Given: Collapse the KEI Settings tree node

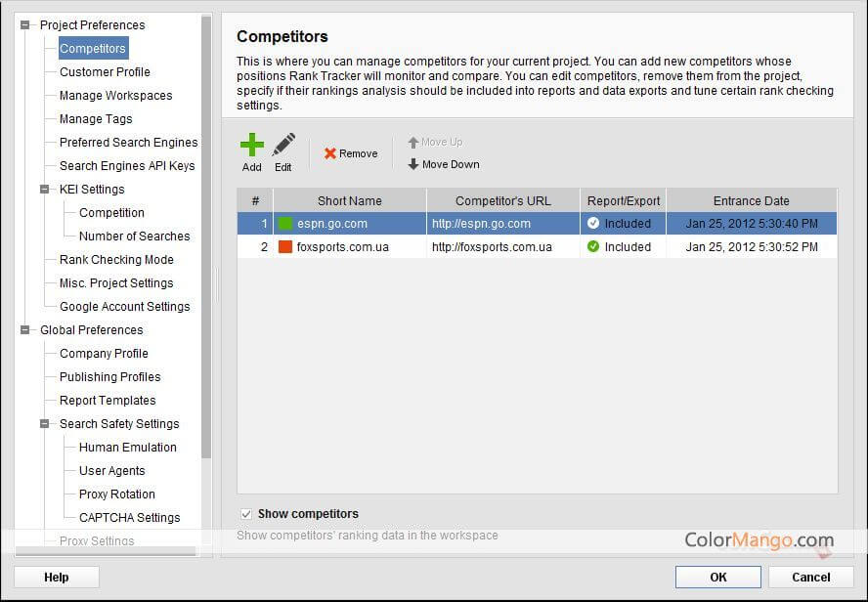Looking at the screenshot, I should (x=45, y=190).
